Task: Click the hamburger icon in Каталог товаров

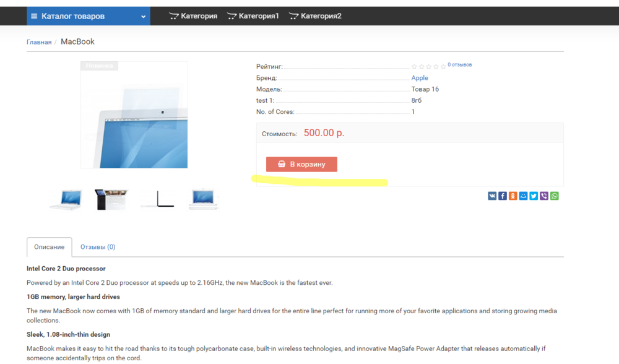Action: [x=34, y=16]
